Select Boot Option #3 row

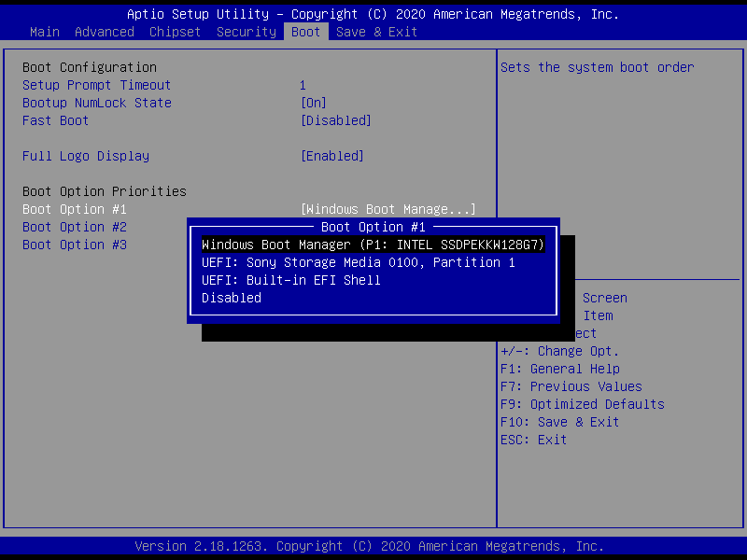75,245
